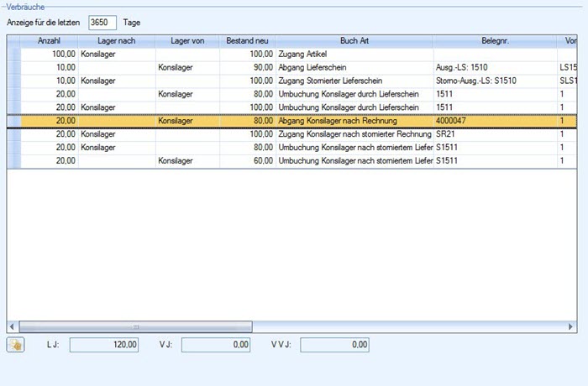Click the Belegnr. column header
The image size is (588, 386).
pyautogui.click(x=495, y=41)
